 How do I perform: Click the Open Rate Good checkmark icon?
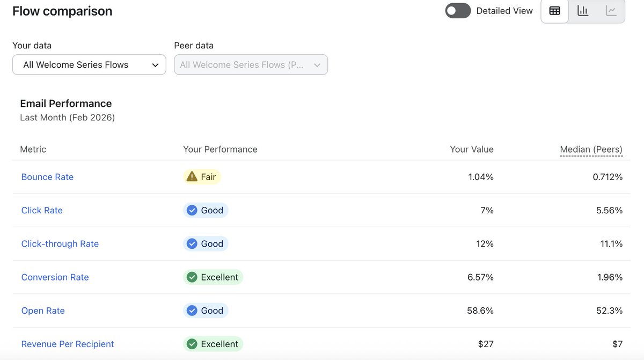point(192,311)
